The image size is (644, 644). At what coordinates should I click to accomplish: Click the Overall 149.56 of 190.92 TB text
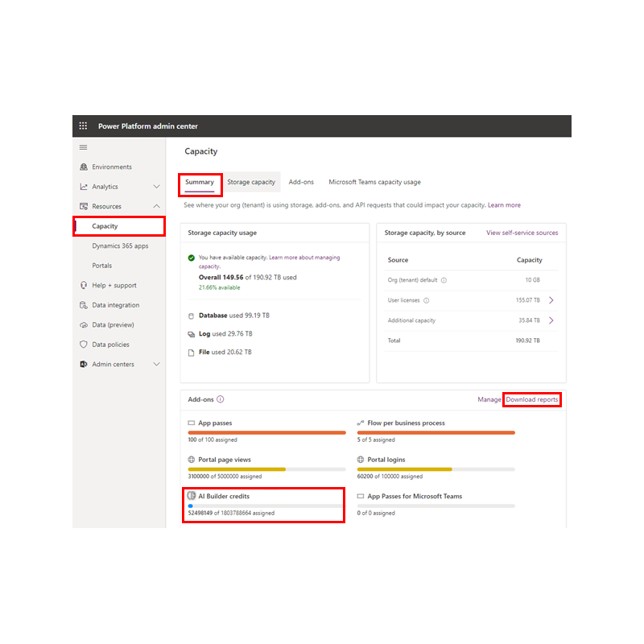coord(248,277)
